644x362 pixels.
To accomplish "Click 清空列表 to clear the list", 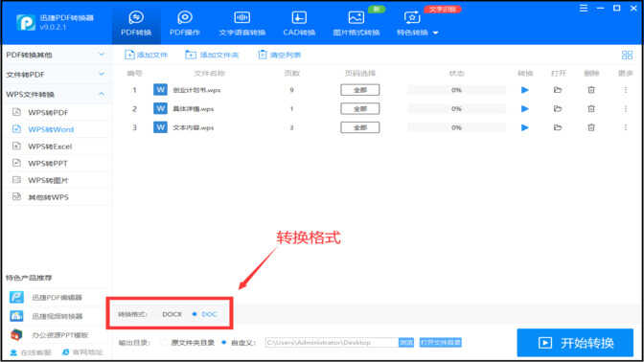I will tap(279, 55).
